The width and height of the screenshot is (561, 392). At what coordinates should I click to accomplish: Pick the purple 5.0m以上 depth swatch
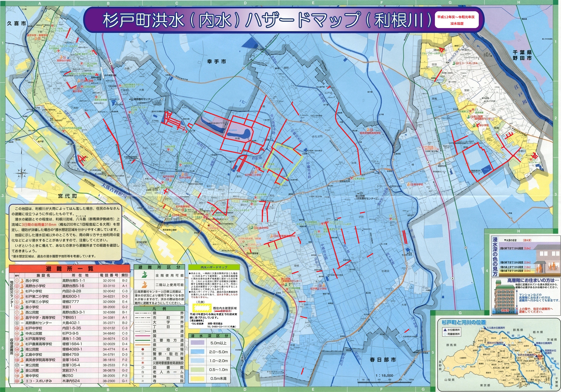tap(197, 343)
